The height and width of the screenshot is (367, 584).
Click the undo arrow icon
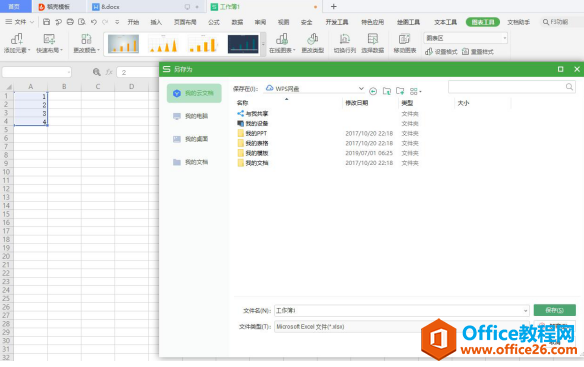coord(94,22)
